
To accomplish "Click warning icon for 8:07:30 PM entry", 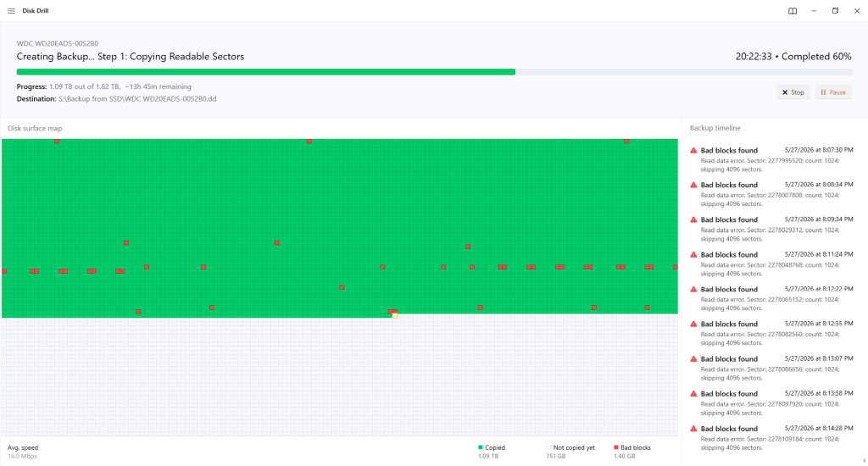I will [693, 150].
